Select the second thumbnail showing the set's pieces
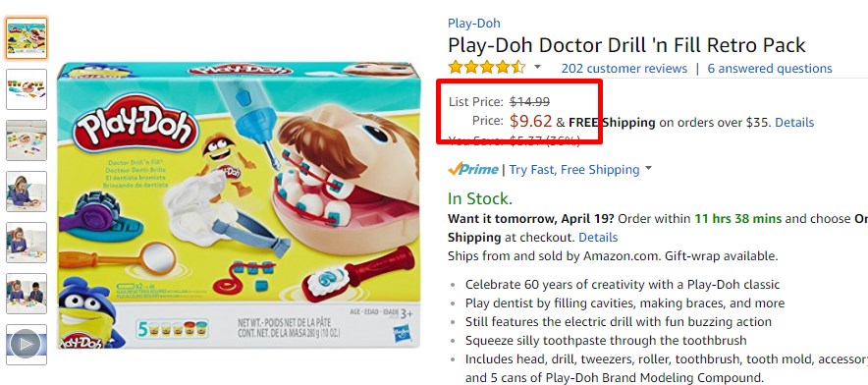Viewport: 868px width, 385px height. 27,89
